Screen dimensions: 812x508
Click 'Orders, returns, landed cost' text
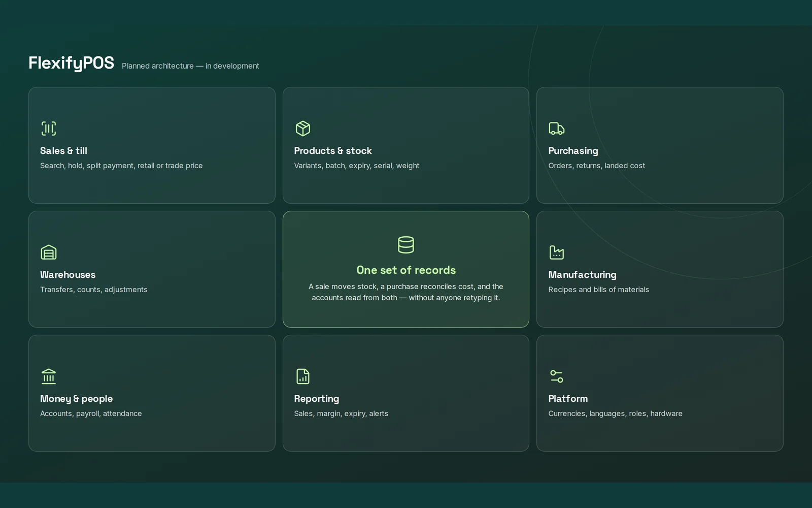[x=597, y=166]
